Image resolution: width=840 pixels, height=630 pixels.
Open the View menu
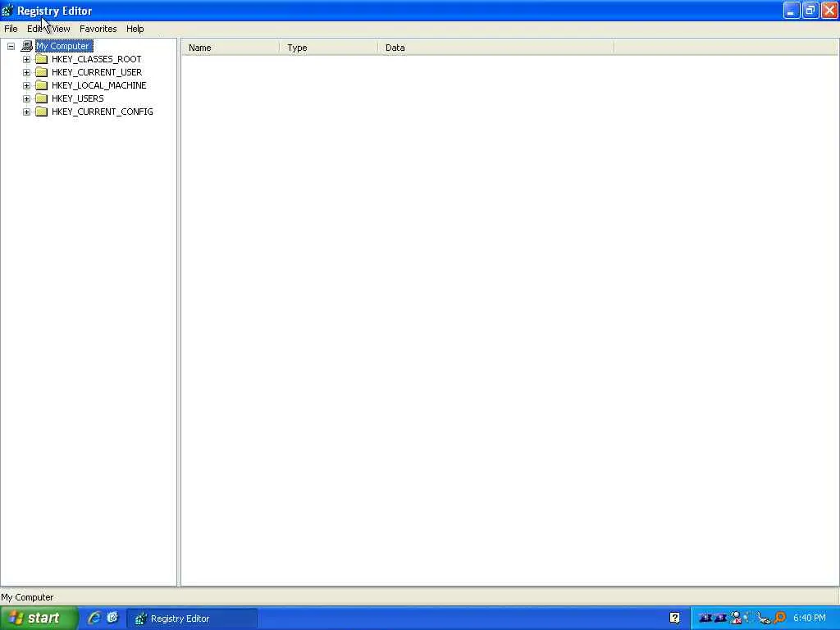(61, 29)
